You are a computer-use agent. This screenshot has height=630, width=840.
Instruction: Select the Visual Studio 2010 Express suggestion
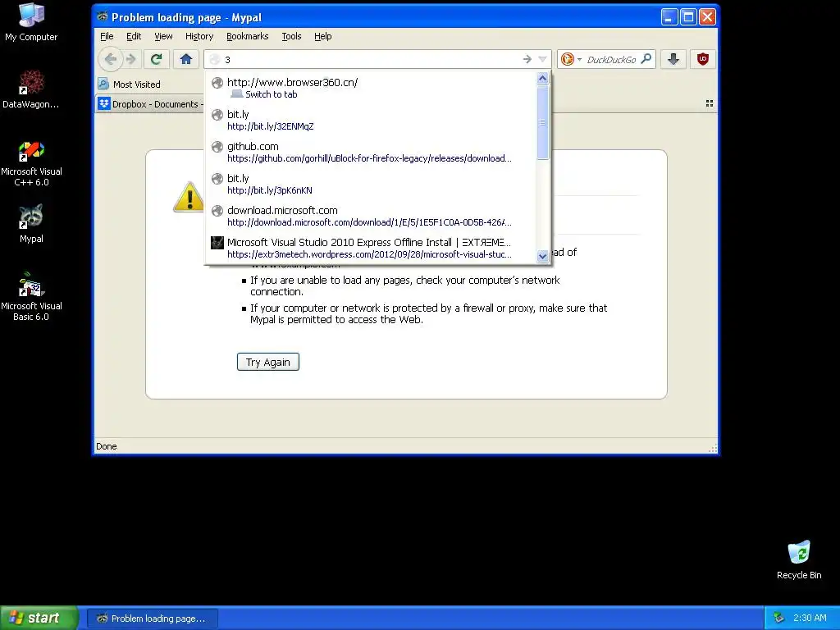pyautogui.click(x=370, y=248)
